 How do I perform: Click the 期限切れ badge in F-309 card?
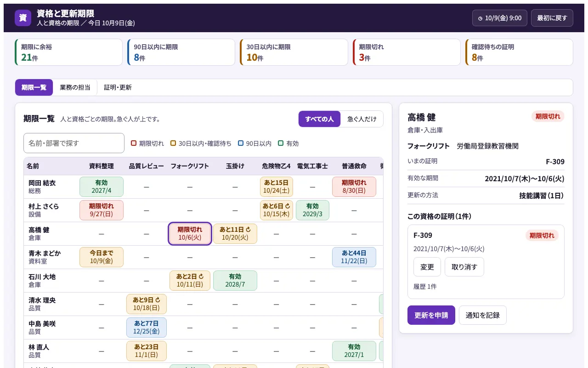[x=542, y=236]
